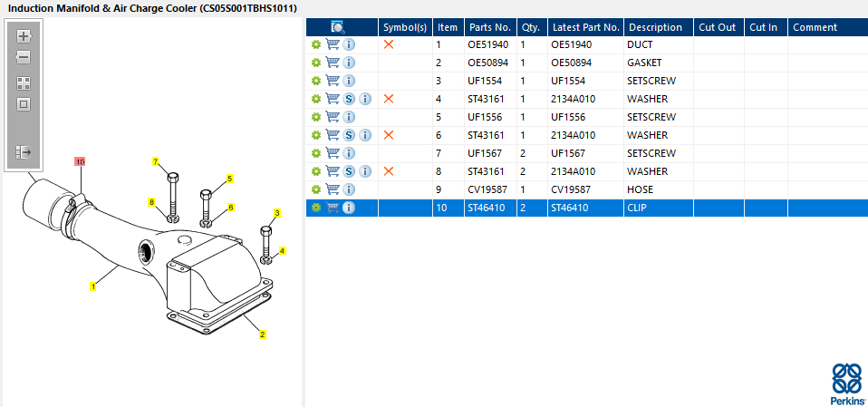Sort by Item column header
Viewport: 868px width, 407px height.
tap(448, 27)
